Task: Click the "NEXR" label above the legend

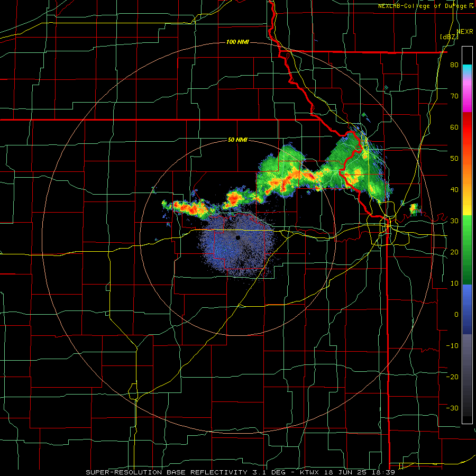Action: click(465, 32)
